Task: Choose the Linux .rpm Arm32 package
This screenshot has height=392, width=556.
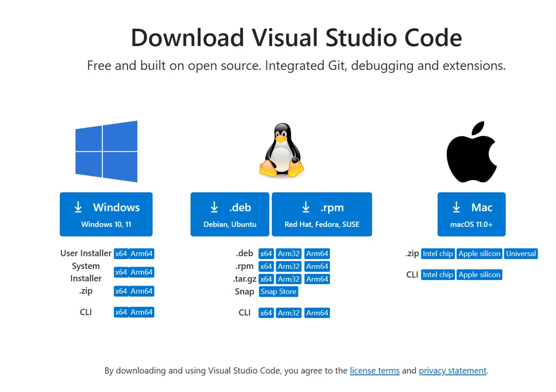Action: point(289,267)
